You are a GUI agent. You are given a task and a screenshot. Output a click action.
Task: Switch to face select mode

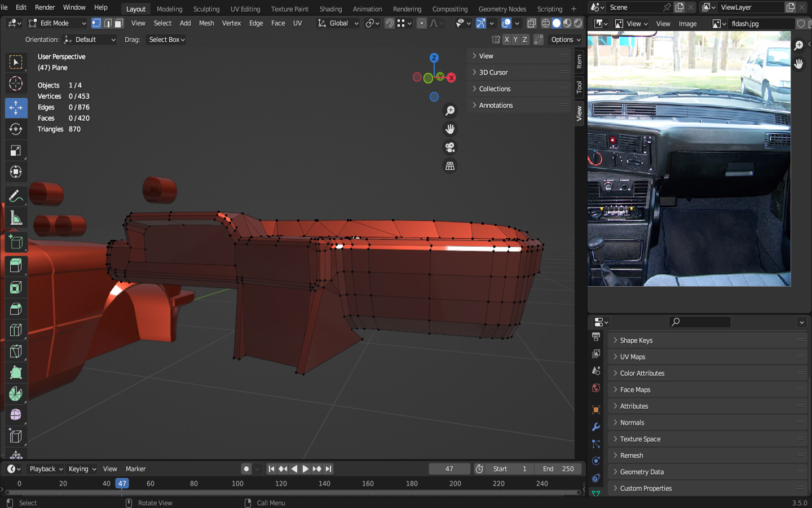tap(118, 23)
